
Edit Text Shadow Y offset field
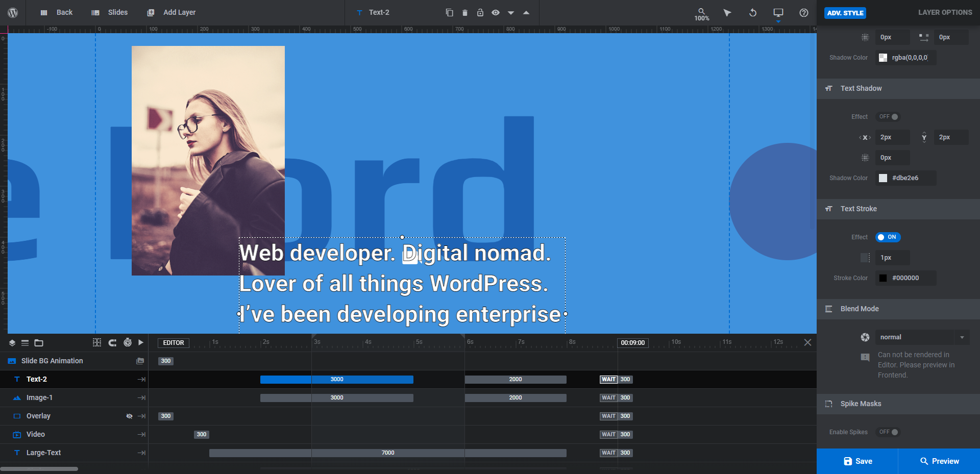pyautogui.click(x=951, y=137)
